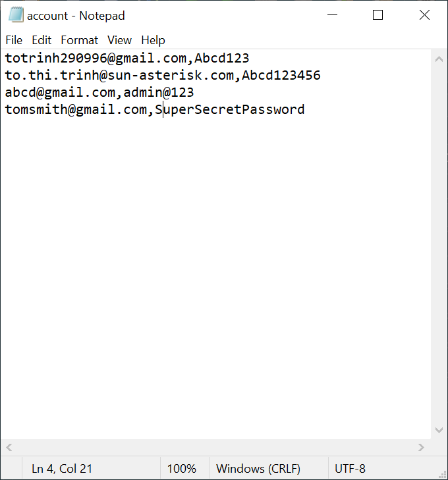This screenshot has width=448, height=480.
Task: Open the File menu
Action: point(14,40)
